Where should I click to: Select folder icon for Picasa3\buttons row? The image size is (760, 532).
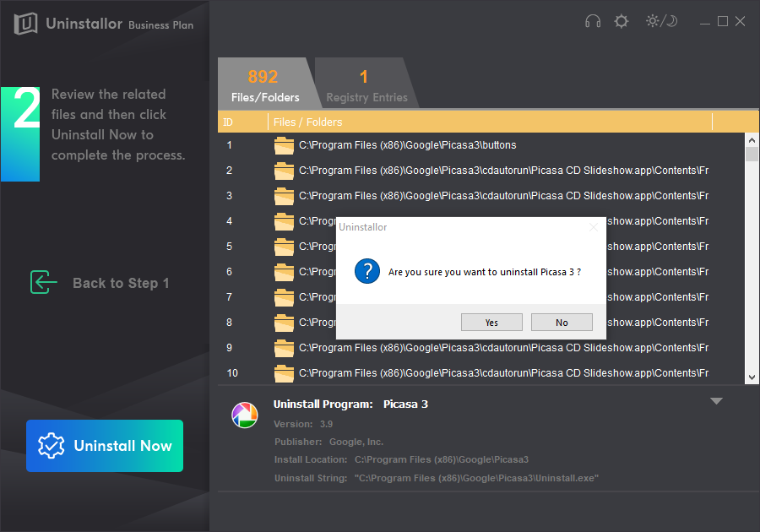[284, 145]
